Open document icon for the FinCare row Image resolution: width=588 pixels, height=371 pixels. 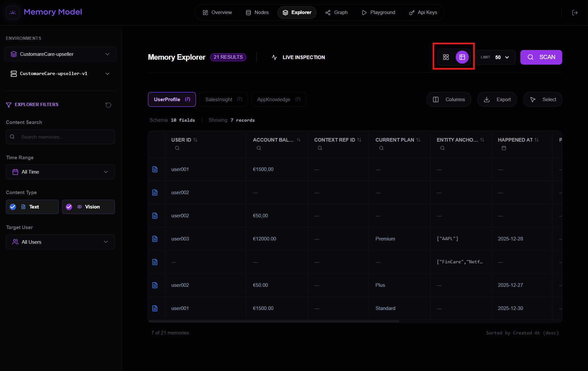tap(155, 262)
